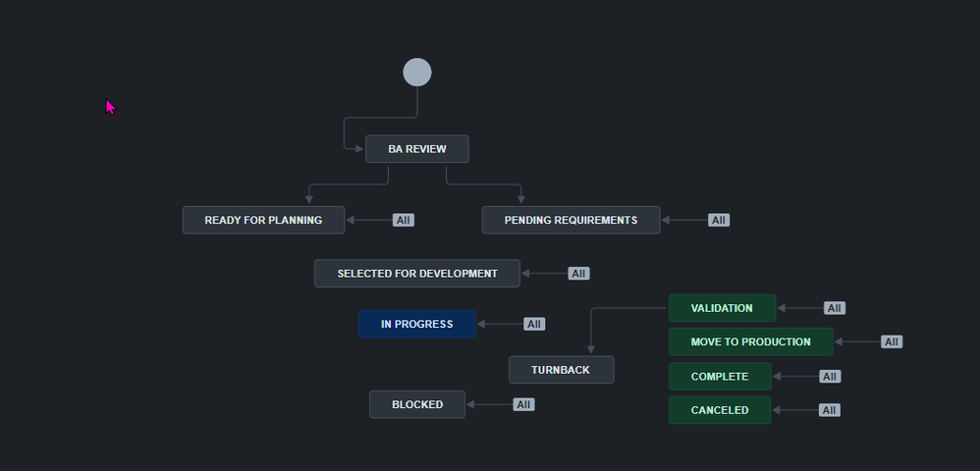
Task: Click the All tag beside BLOCKED
Action: [x=523, y=405]
